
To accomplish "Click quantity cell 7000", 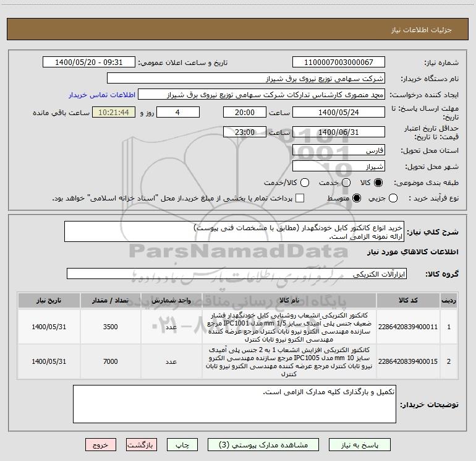I will 110,361.
